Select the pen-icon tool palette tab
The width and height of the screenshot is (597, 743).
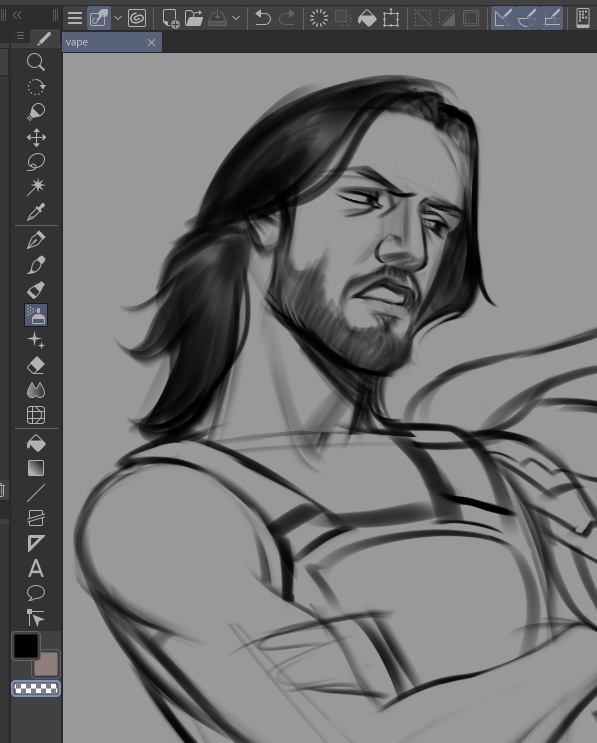click(44, 38)
